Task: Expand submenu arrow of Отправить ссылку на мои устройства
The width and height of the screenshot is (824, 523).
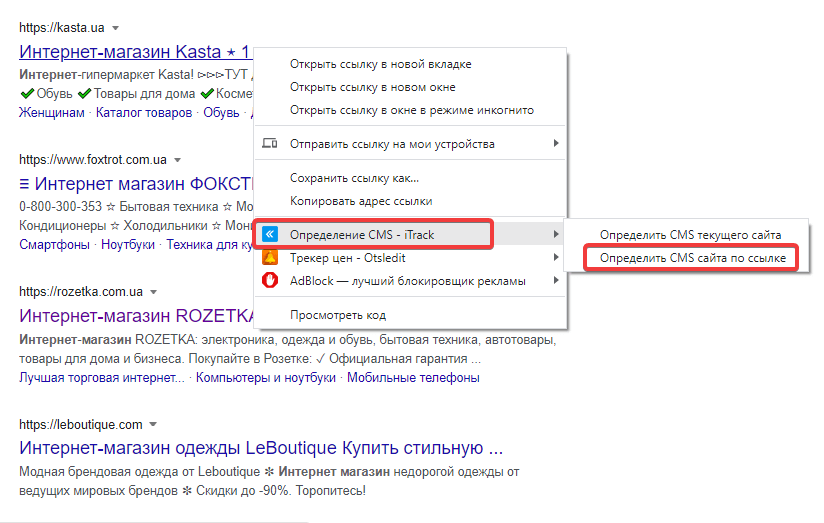Action: coord(556,143)
